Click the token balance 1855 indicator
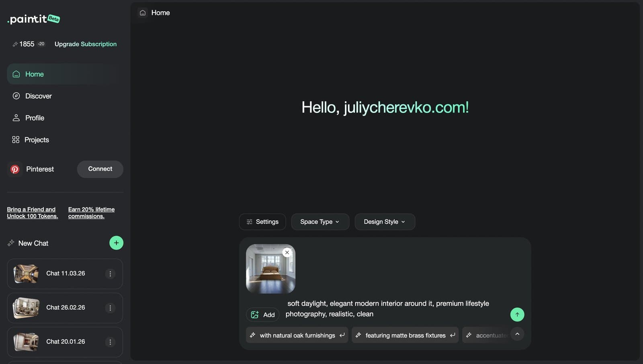 pos(27,44)
